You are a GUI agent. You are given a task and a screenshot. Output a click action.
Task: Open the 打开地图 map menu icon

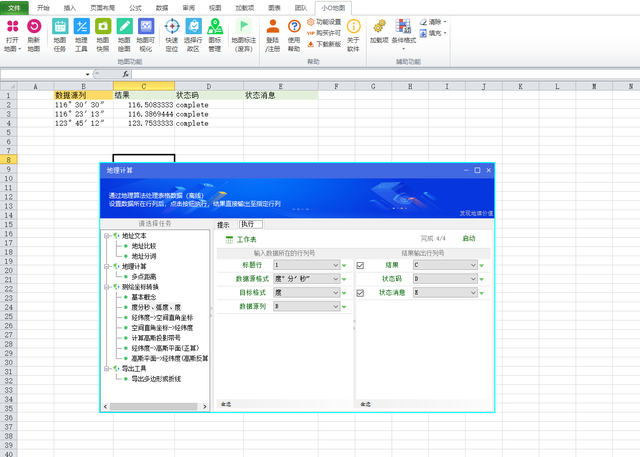tap(13, 27)
